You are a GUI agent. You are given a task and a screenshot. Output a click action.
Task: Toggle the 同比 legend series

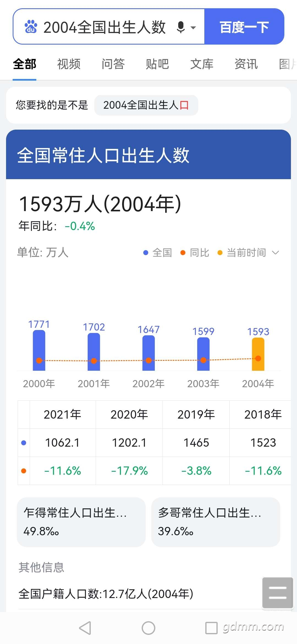[195, 252]
